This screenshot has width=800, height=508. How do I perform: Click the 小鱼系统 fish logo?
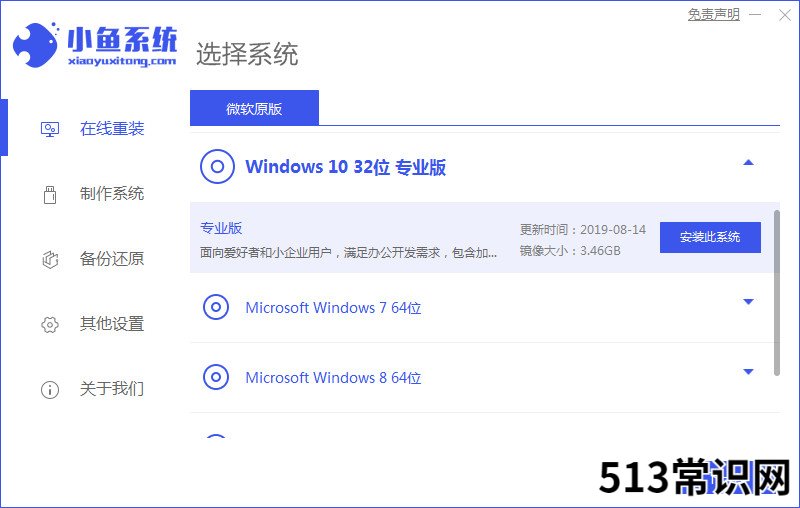pos(36,45)
